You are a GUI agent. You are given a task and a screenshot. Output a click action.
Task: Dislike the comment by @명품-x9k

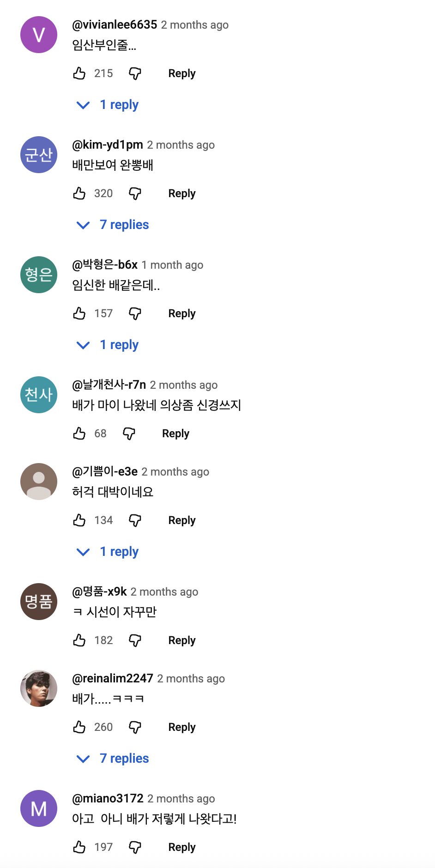[135, 640]
